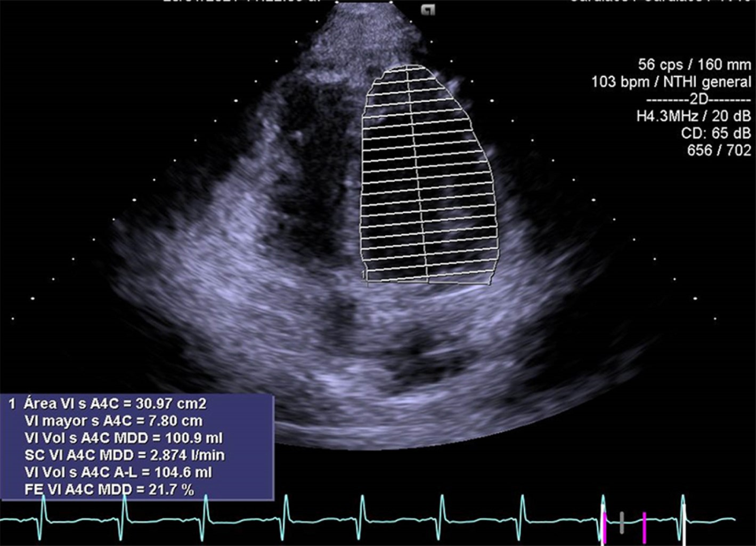Select the second magenta marker on the ECG

pos(644,527)
